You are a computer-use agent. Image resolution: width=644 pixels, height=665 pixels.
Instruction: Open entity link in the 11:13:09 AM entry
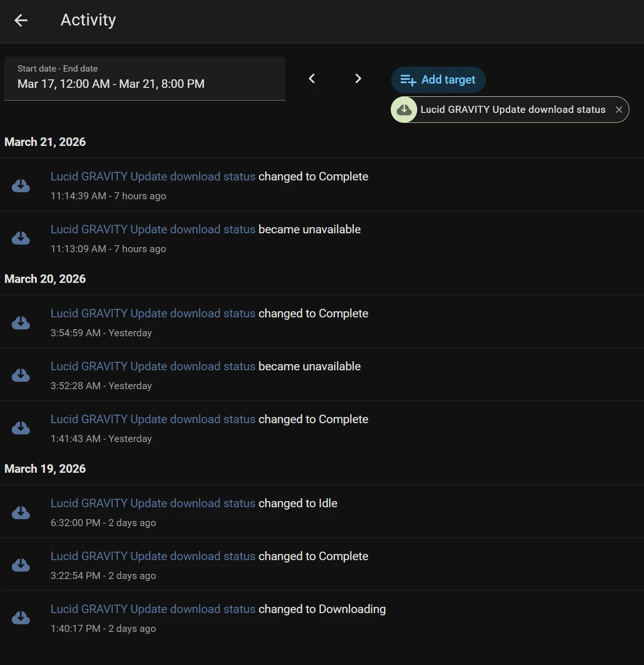[x=153, y=229]
